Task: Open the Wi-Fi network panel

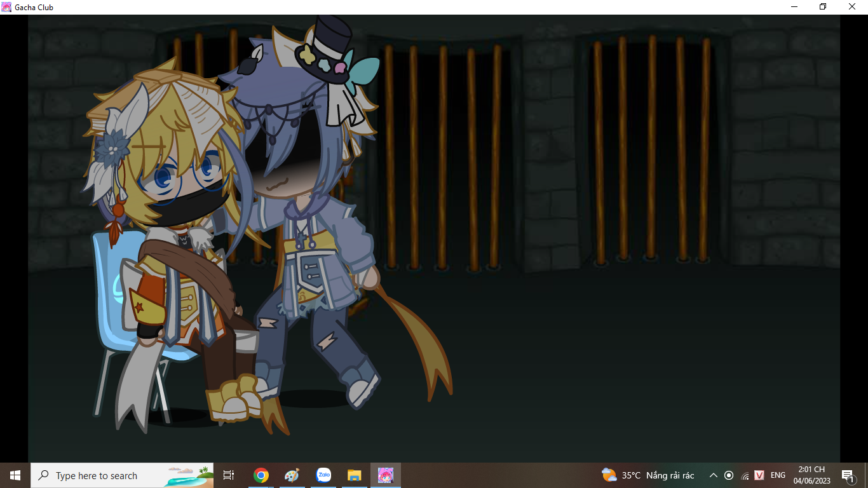Action: click(745, 475)
